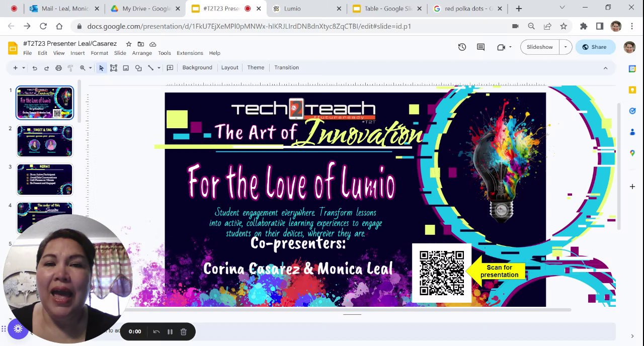Image resolution: width=644 pixels, height=346 pixels.
Task: Toggle Chrome side panel icon
Action: [x=600, y=26]
